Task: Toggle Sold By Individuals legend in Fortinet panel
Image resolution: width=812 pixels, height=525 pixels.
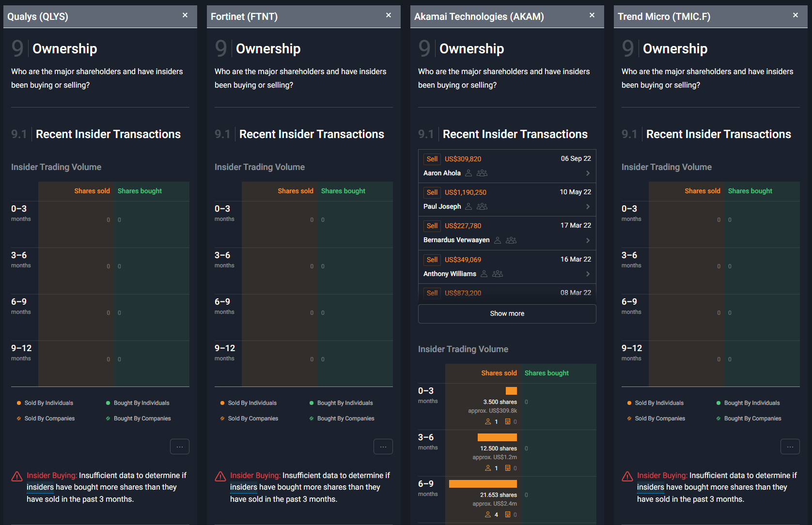Action: pyautogui.click(x=249, y=403)
